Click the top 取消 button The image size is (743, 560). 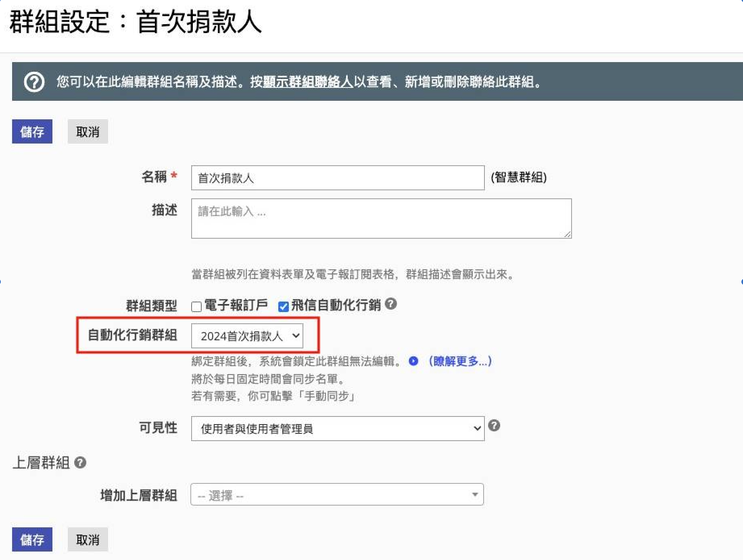88,131
